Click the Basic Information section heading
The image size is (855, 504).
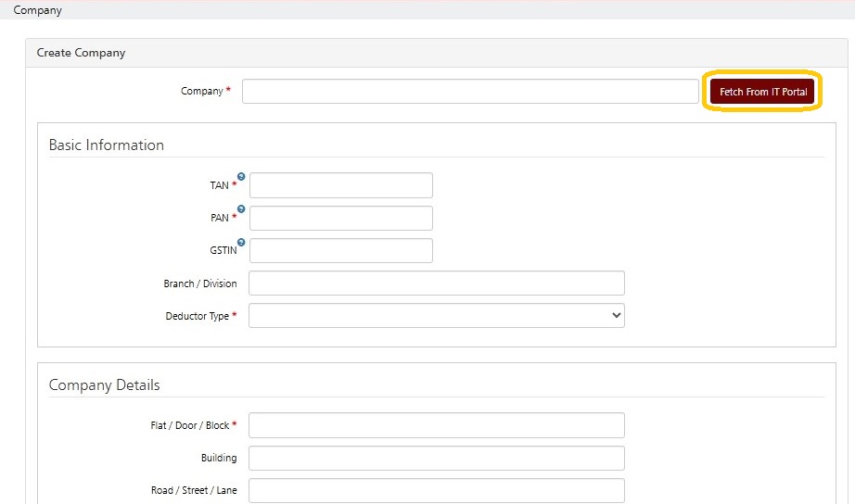pyautogui.click(x=106, y=145)
